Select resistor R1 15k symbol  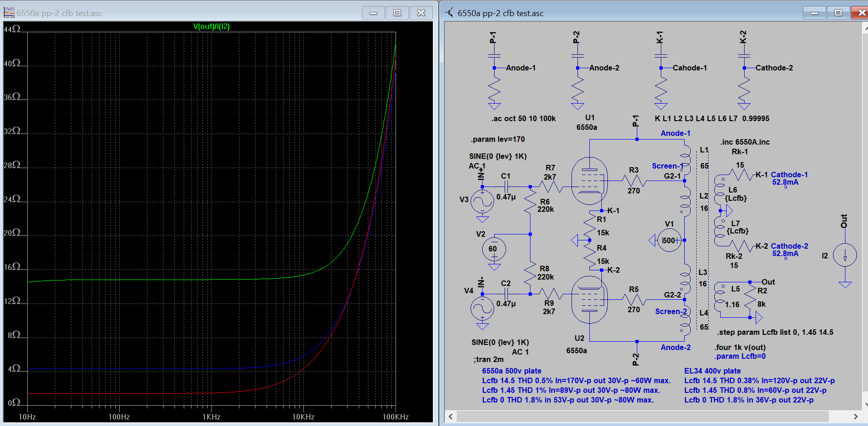pos(589,225)
